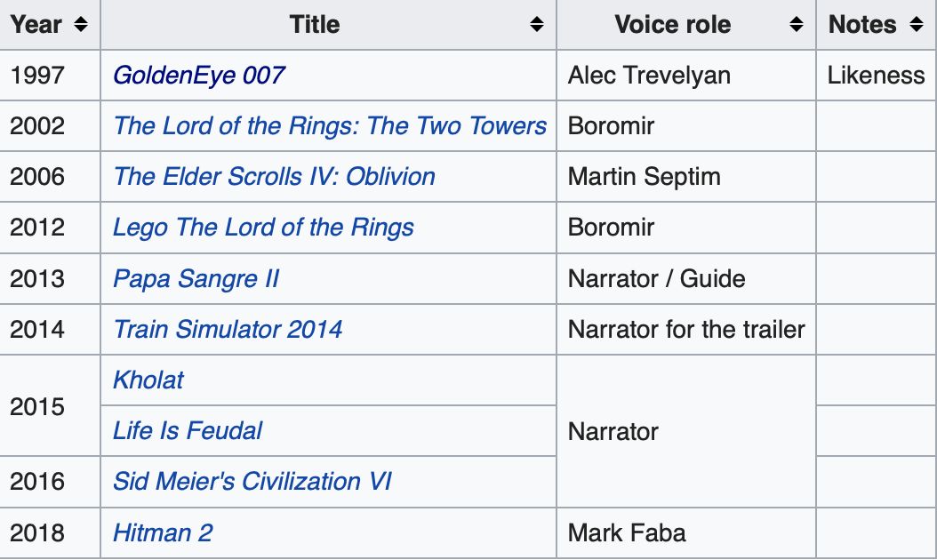Open the GoldenEye 007 link

198,75
